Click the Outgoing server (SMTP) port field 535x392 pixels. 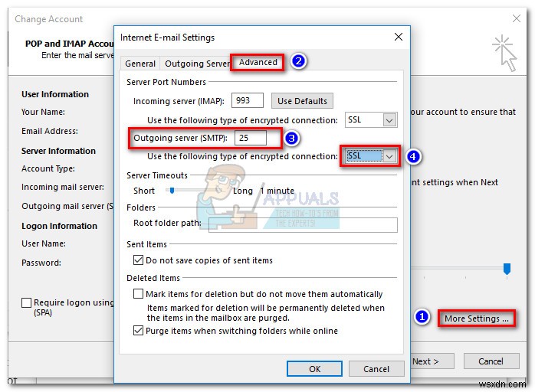coord(251,138)
